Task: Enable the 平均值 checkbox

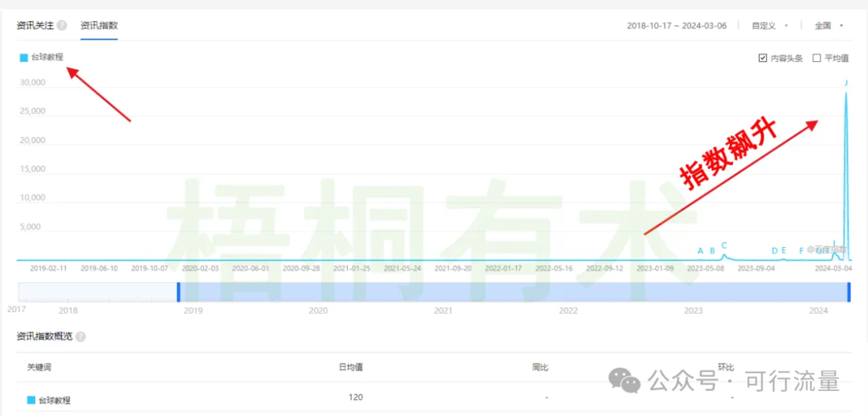Action: (817, 58)
